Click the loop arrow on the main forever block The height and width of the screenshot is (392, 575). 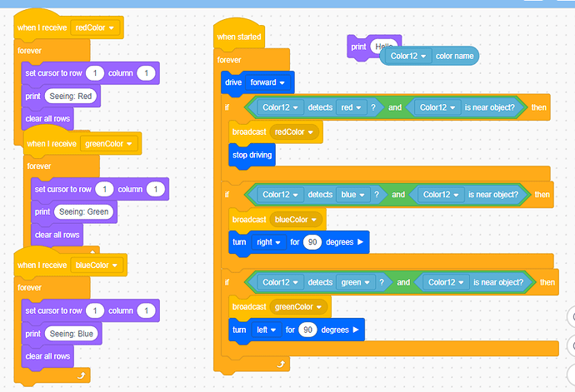(x=281, y=365)
